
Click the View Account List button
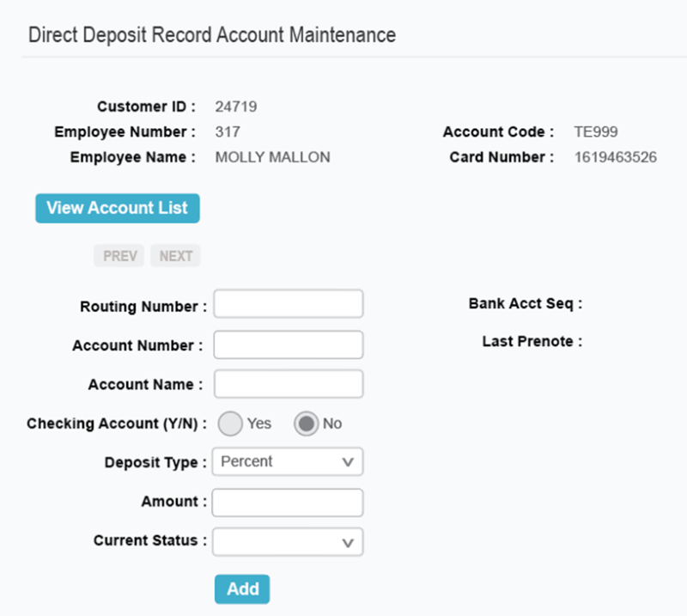(117, 208)
